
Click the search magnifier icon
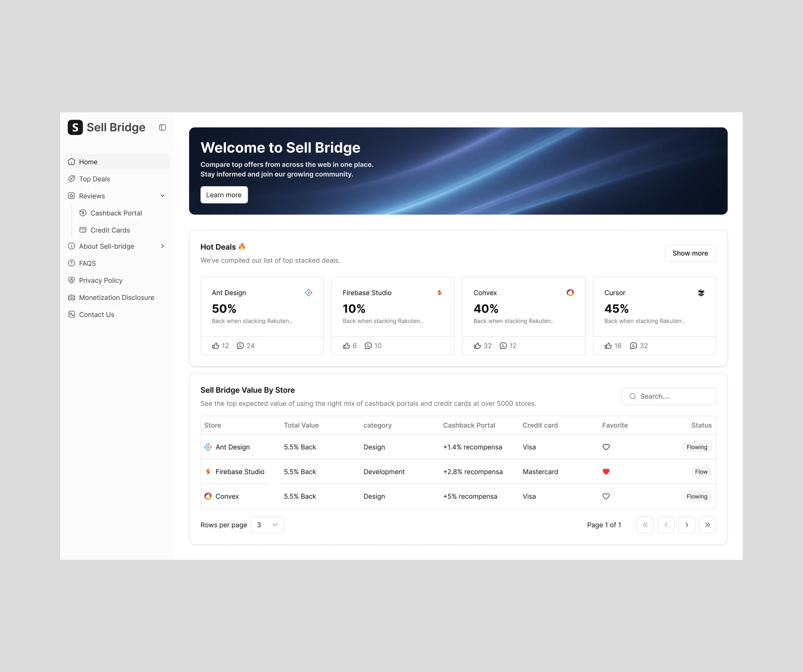632,396
